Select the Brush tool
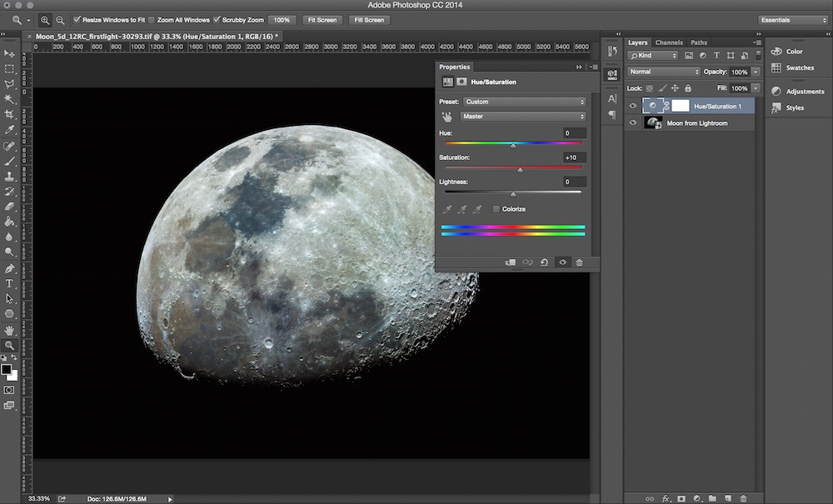Viewport: 833px width, 504px height. click(x=9, y=161)
